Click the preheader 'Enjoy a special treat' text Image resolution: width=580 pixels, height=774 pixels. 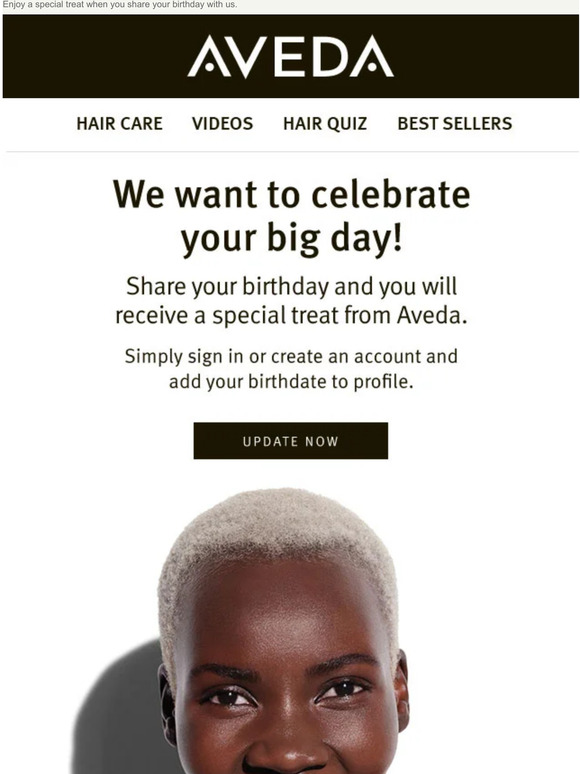(x=120, y=4)
